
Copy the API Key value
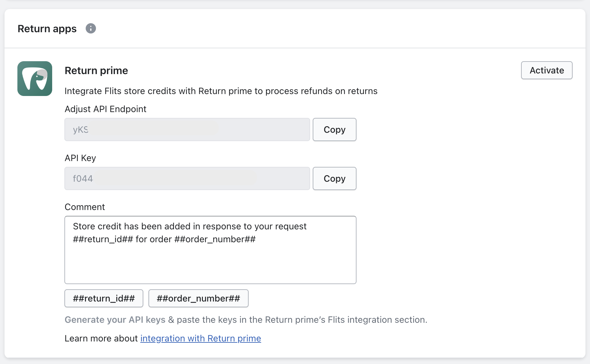tap(334, 178)
